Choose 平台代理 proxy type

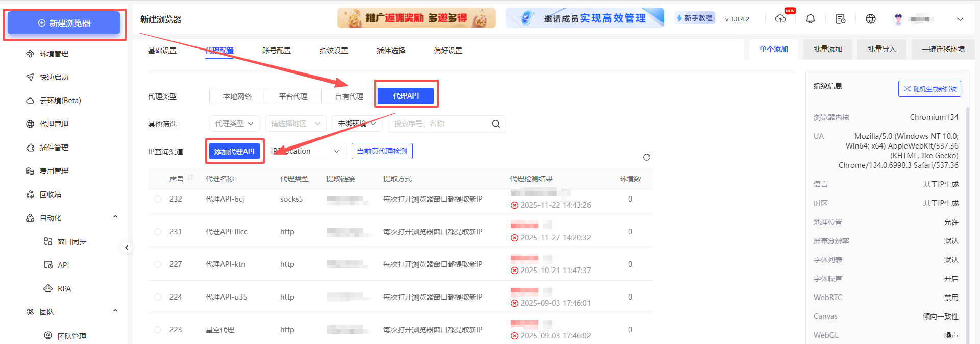[293, 96]
